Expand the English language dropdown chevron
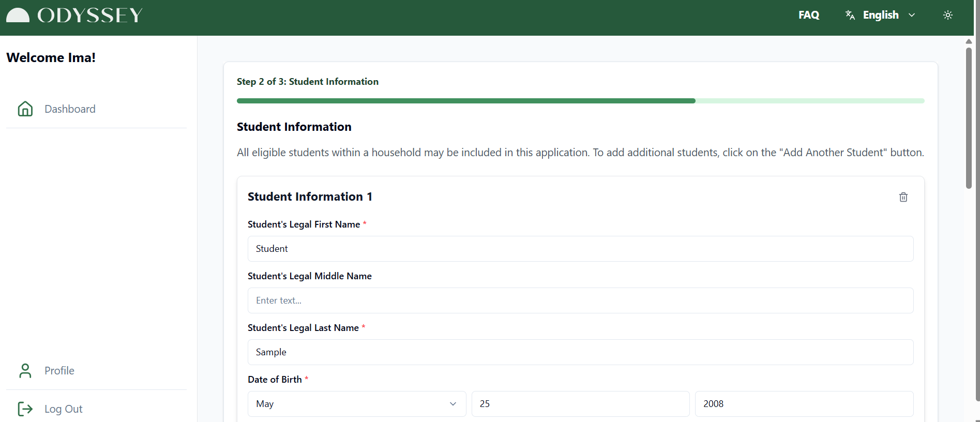This screenshot has width=980, height=422. pyautogui.click(x=912, y=15)
